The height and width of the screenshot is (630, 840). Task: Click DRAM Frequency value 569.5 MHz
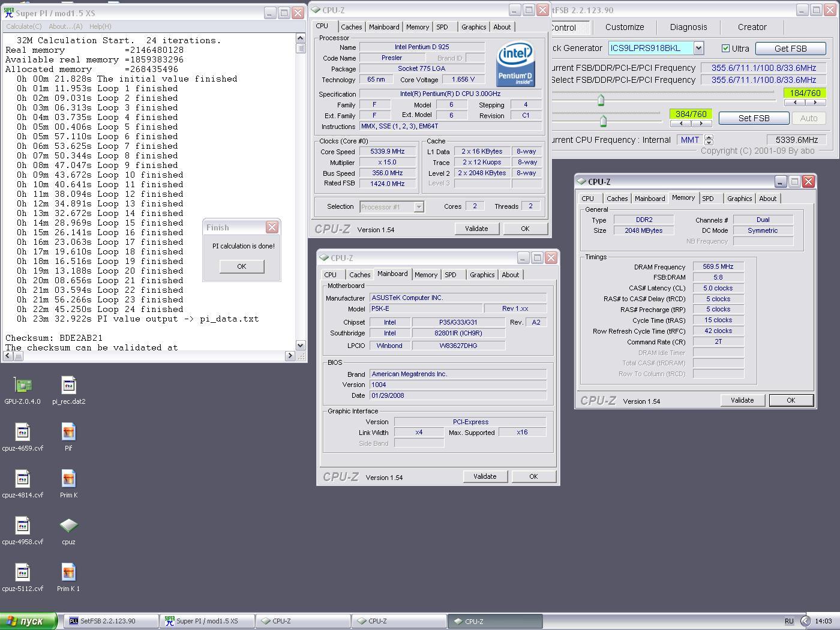coord(718,266)
